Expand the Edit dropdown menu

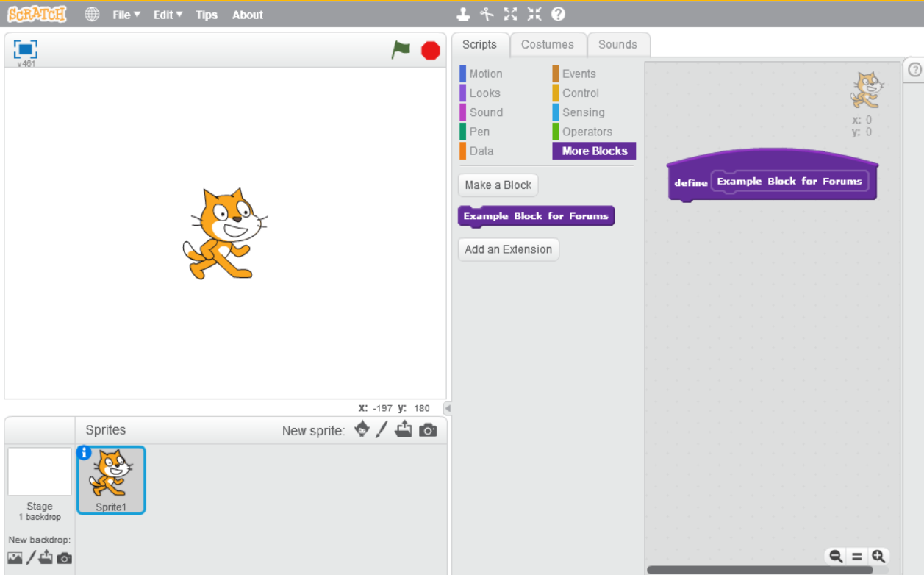[x=168, y=15]
